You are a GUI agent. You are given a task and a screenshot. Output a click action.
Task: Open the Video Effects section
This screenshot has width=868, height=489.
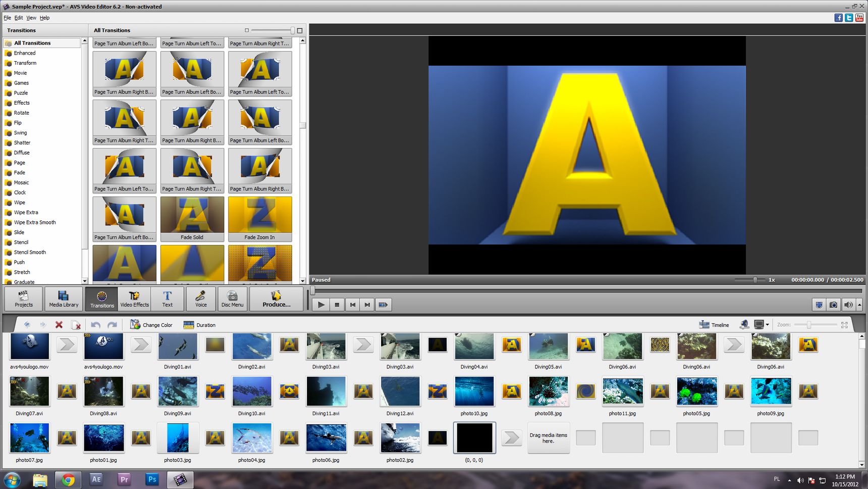[x=134, y=299]
